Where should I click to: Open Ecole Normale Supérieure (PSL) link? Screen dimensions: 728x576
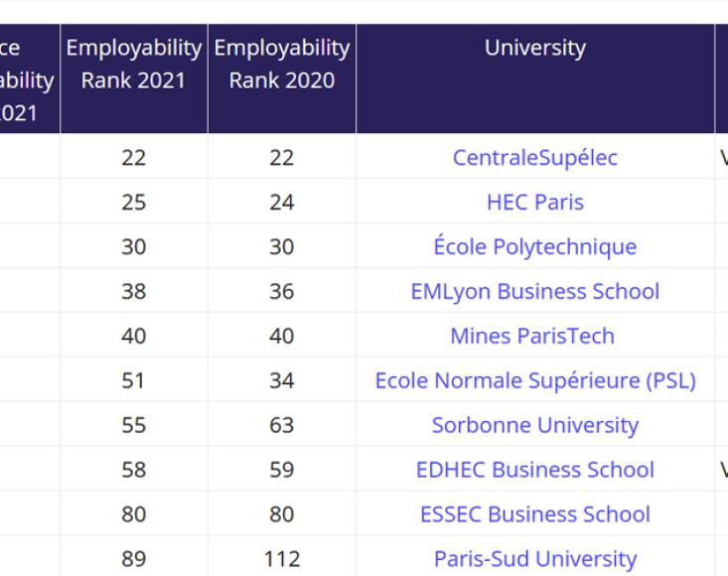click(x=535, y=380)
